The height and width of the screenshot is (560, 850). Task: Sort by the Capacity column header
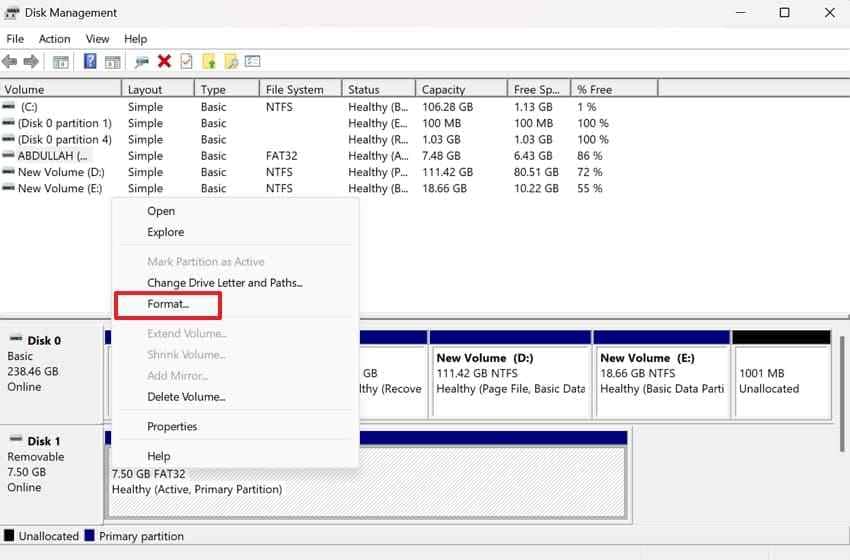(461, 89)
